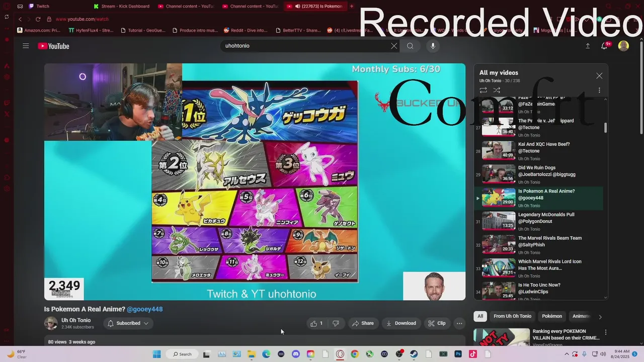Image resolution: width=644 pixels, height=362 pixels.
Task: Open the HyfenFlux4 bookmark
Action: 91,30
